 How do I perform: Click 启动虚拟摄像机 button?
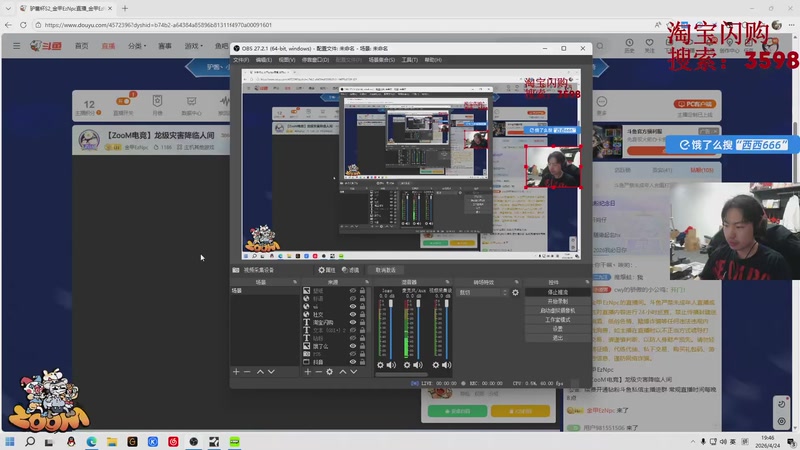coord(558,311)
